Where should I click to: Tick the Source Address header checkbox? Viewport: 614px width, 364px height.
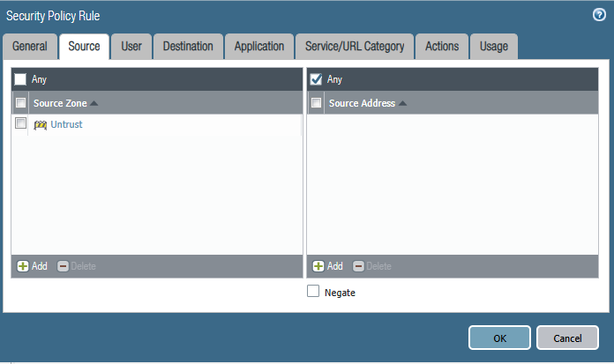coord(317,103)
